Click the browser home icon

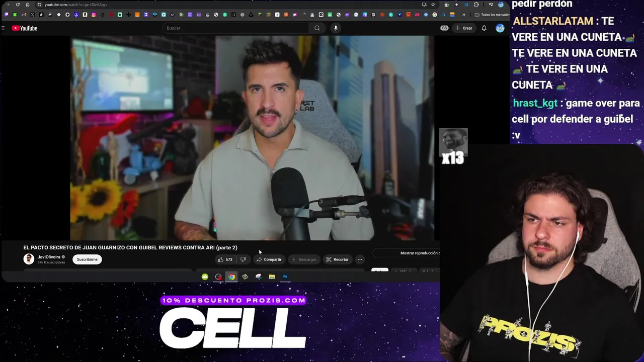[27, 5]
